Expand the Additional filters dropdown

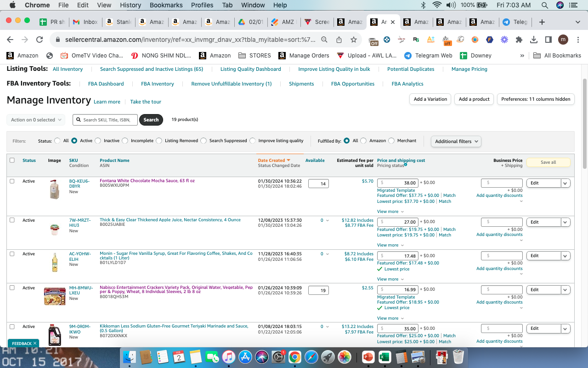456,141
